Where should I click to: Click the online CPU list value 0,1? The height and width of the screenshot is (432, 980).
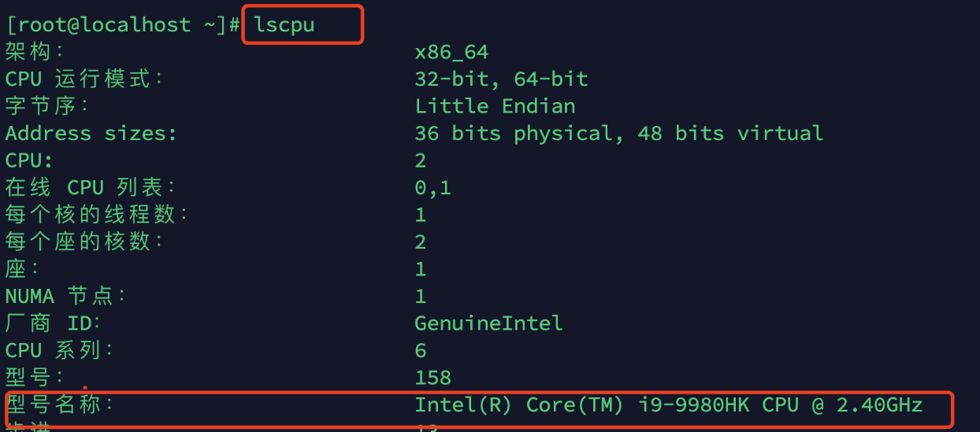pos(432,187)
